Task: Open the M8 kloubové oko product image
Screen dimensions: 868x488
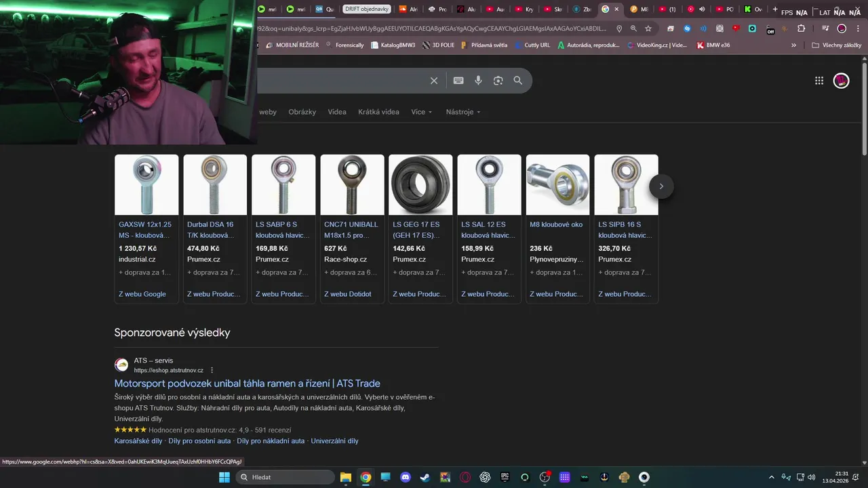Action: point(557,185)
